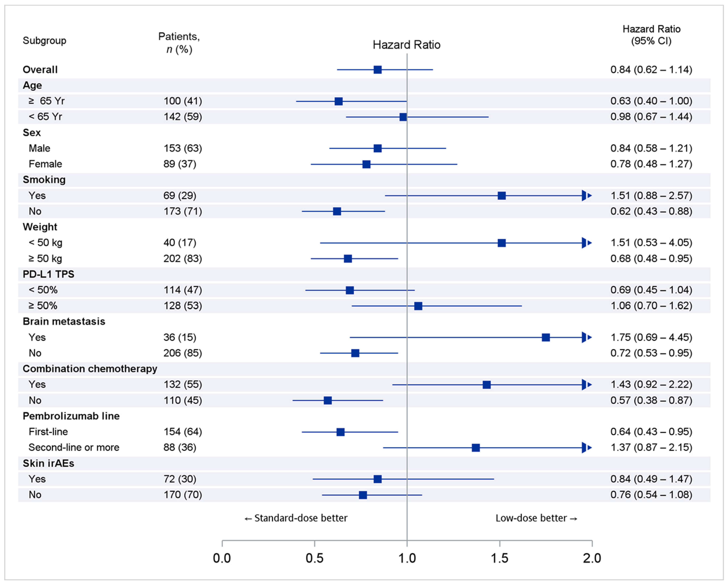Select the Female row square marker

(x=366, y=164)
